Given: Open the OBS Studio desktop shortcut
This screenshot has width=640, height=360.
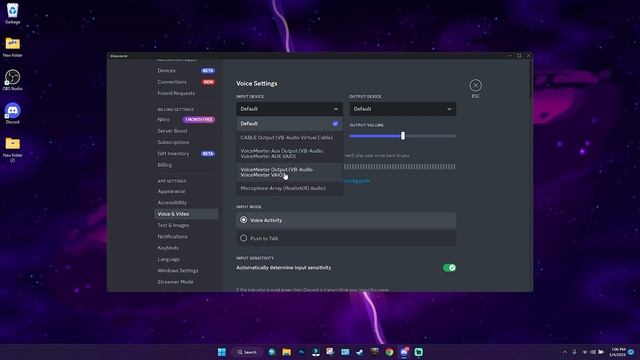Looking at the screenshot, I should (13, 80).
